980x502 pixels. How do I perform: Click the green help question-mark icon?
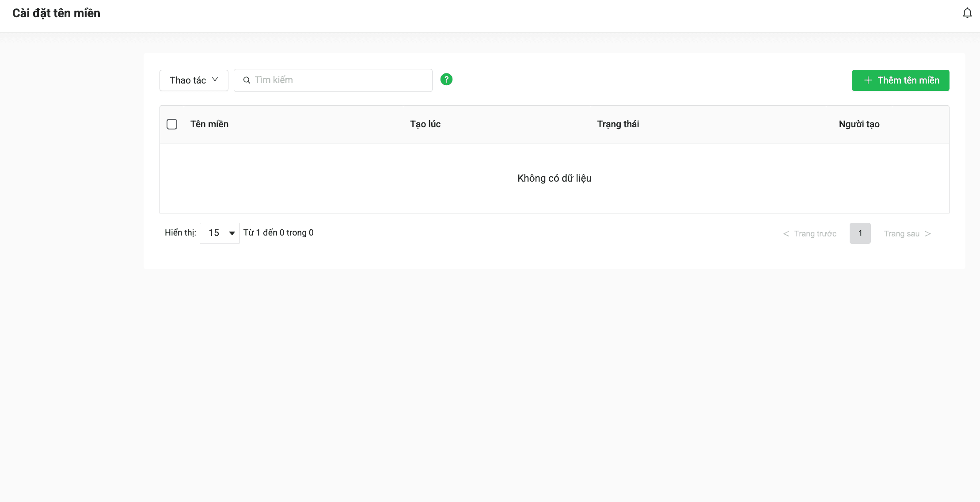pyautogui.click(x=446, y=80)
